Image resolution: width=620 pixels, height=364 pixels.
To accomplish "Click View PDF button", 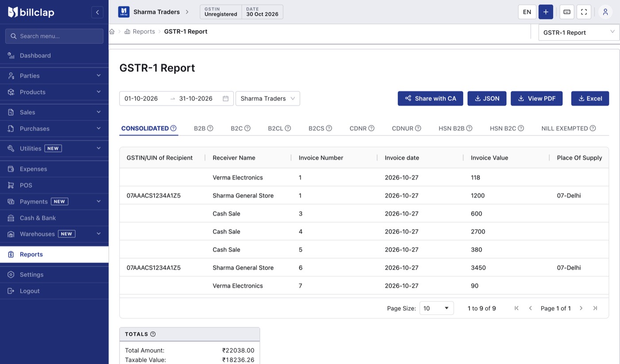I will coord(537,99).
